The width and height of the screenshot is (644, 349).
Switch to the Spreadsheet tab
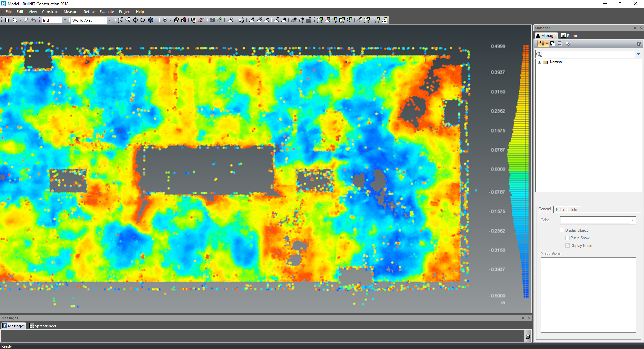tap(43, 326)
